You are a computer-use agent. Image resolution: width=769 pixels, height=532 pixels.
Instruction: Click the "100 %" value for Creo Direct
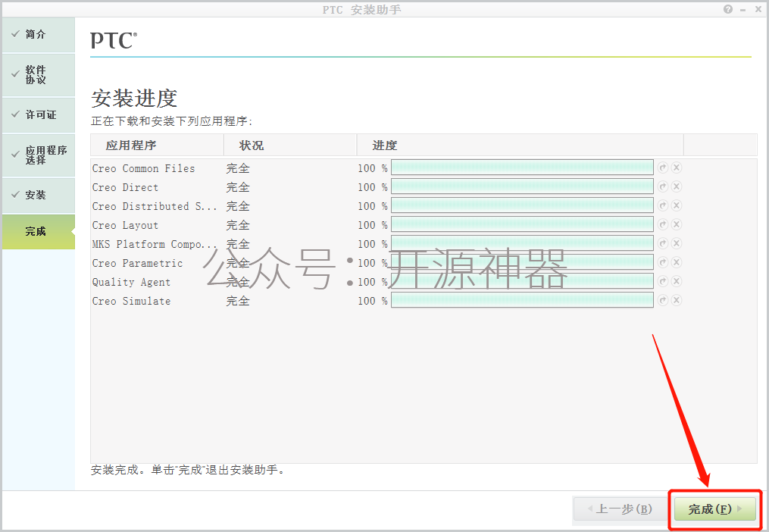[x=372, y=187]
